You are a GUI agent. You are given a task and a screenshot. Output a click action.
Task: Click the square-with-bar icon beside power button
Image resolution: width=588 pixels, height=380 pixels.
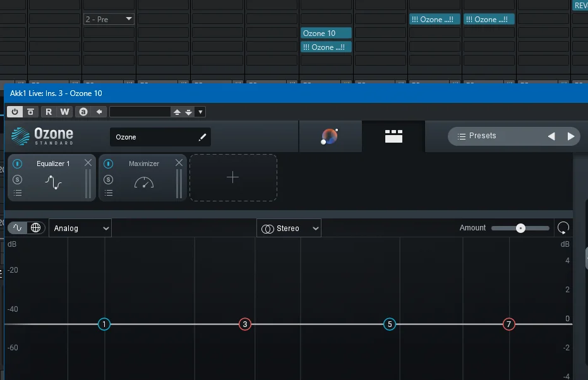(x=31, y=112)
